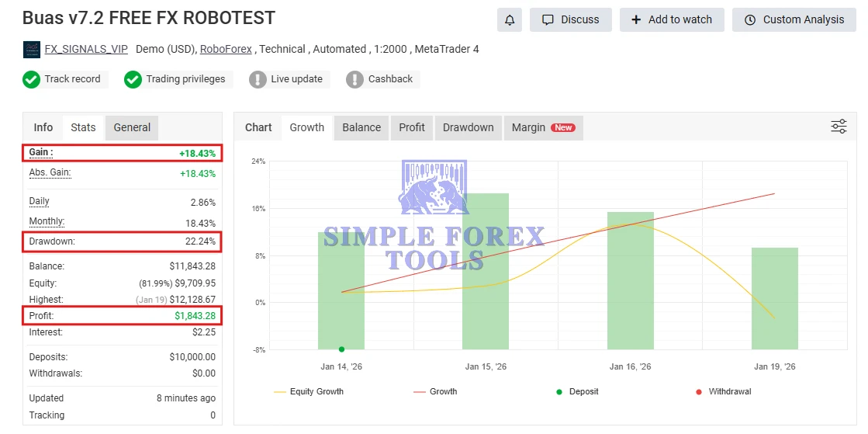
Task: Open the Drawdown chart tab
Action: click(x=469, y=127)
